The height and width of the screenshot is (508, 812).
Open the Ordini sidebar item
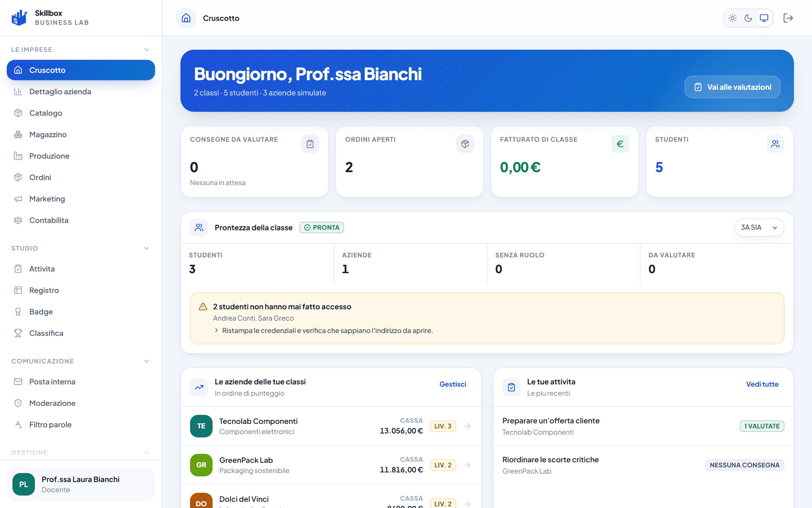coord(81,178)
